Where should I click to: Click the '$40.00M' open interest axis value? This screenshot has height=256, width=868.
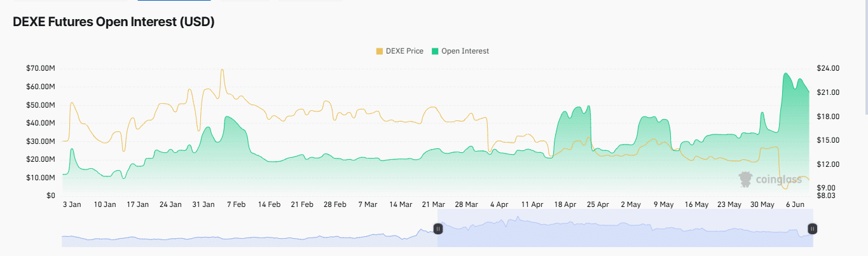pyautogui.click(x=41, y=123)
